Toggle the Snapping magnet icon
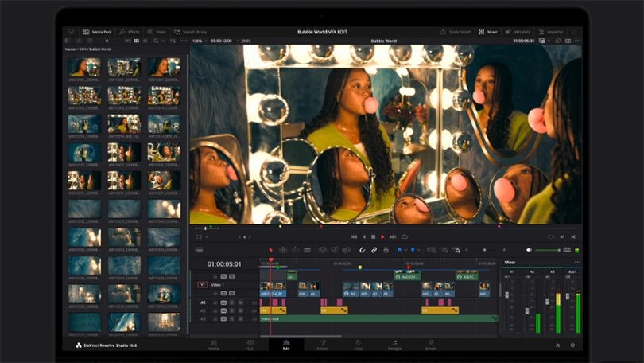 click(x=362, y=250)
